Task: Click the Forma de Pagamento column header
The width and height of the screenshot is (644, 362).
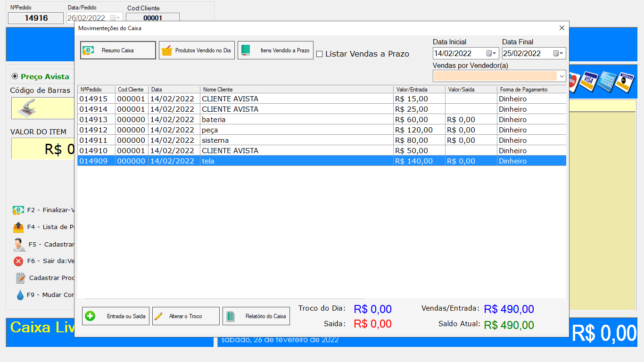Action: point(531,89)
